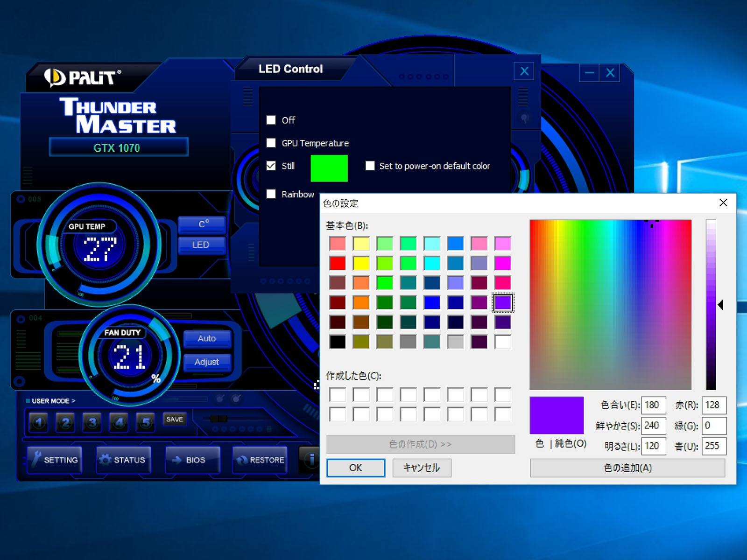Image resolution: width=747 pixels, height=560 pixels.
Task: Click the luminance slider arrow marker
Action: (x=721, y=305)
